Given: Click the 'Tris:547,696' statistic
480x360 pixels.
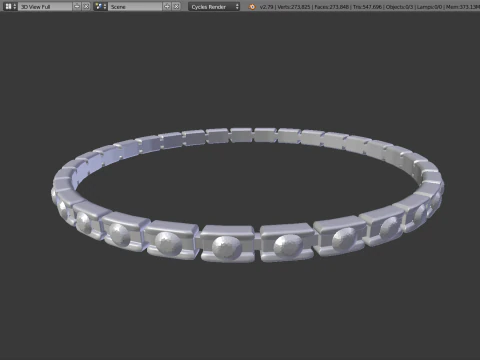Looking at the screenshot, I should (x=367, y=7).
